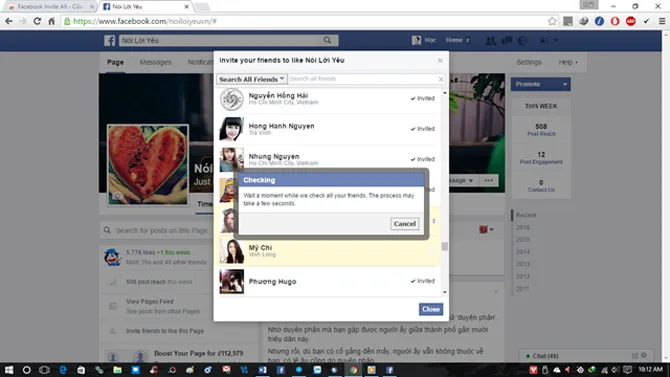Click the browser forward arrow
This screenshot has height=377, width=670.
pos(23,21)
